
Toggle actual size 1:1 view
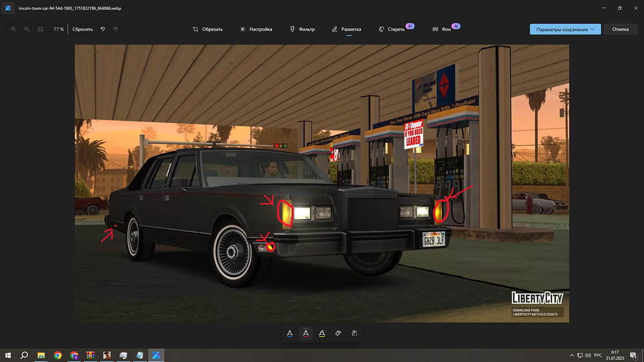(x=40, y=29)
